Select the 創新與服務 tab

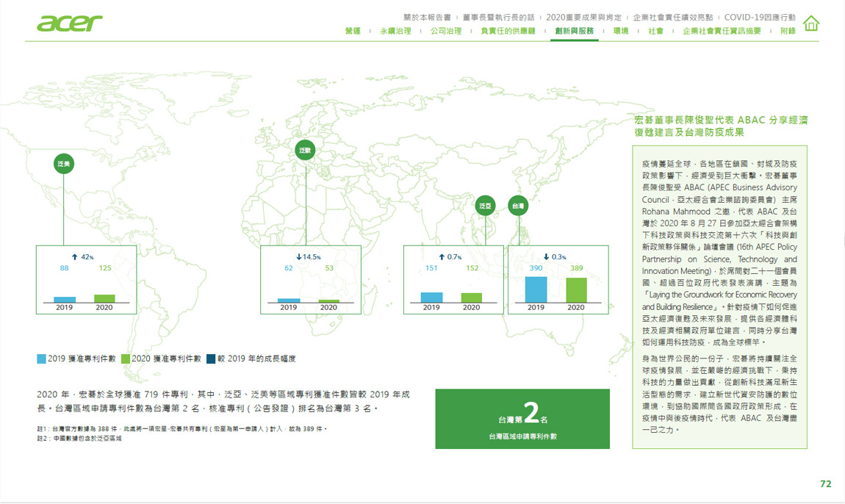point(575,32)
